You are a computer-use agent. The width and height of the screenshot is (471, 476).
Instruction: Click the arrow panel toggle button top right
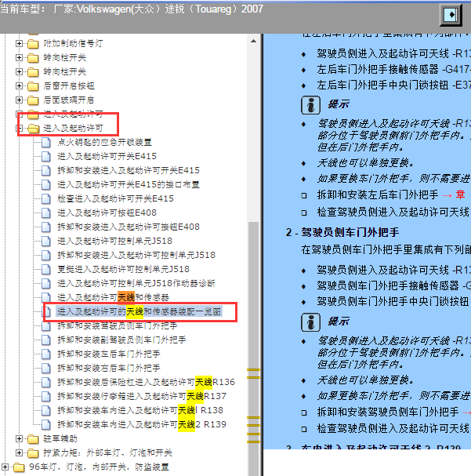(451, 15)
